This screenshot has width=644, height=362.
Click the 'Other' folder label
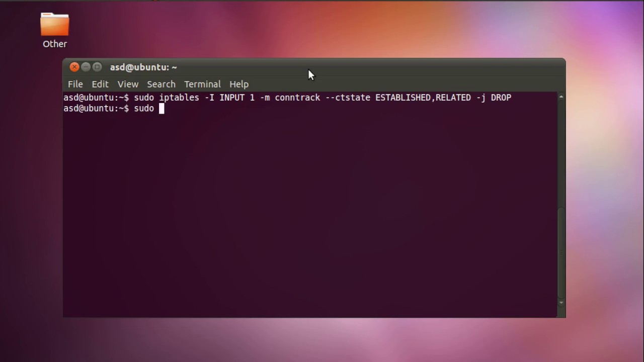pyautogui.click(x=55, y=44)
